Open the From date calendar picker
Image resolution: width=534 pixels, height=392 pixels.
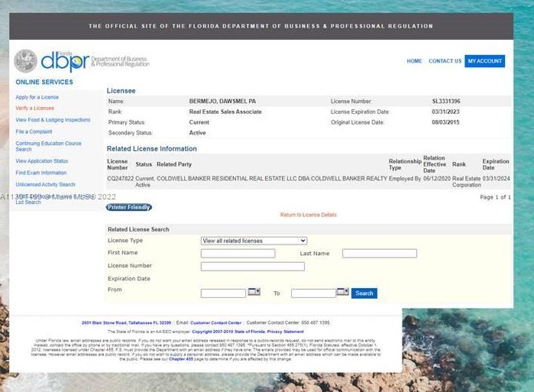coord(254,292)
